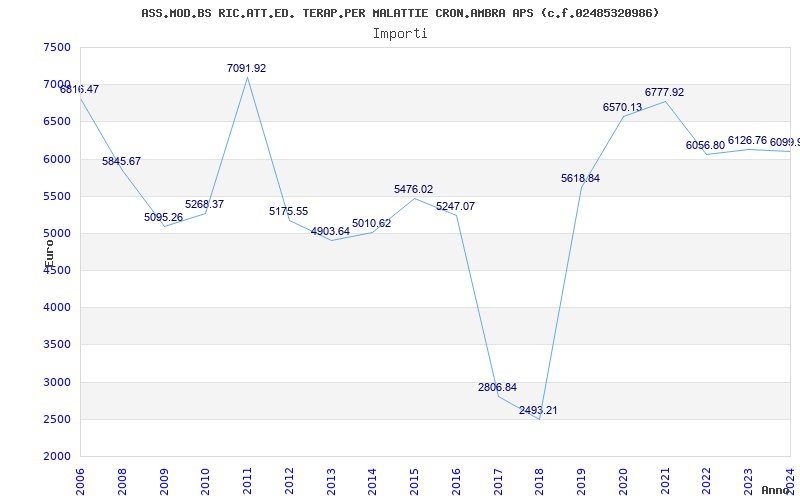Image resolution: width=800 pixels, height=500 pixels.
Task: Select the 2806.84 data label
Action: [497, 387]
